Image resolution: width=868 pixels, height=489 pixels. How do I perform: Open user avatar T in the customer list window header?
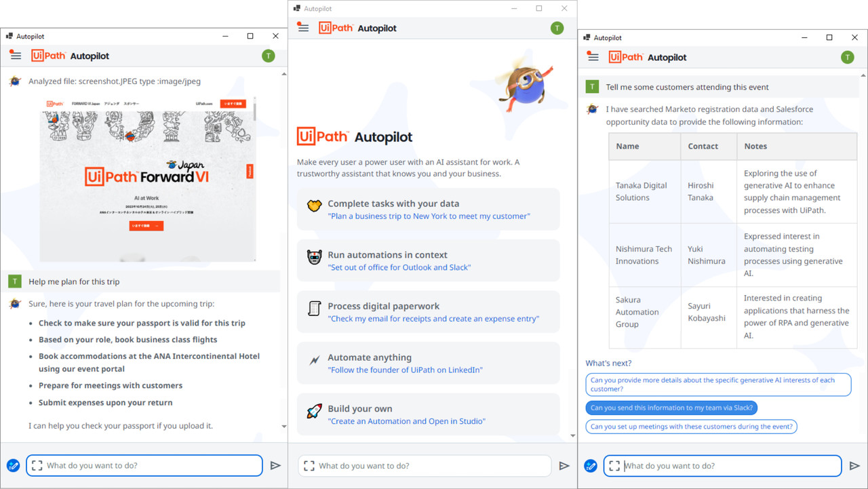point(848,58)
